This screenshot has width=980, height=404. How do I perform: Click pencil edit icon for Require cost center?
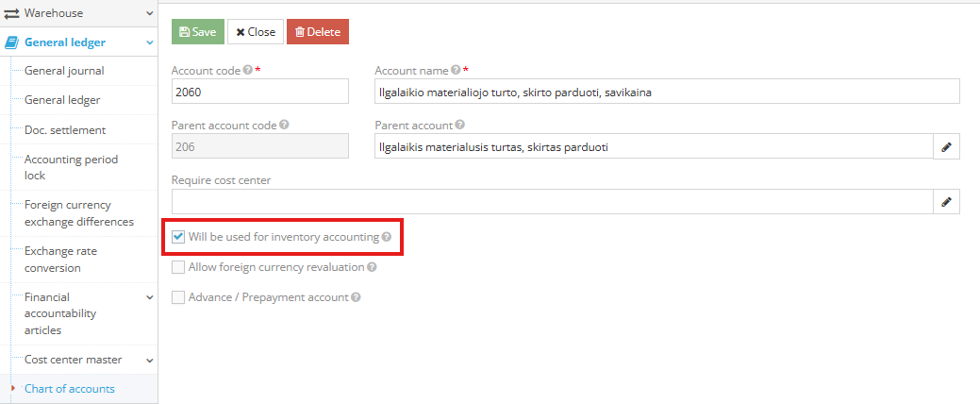pyautogui.click(x=946, y=201)
